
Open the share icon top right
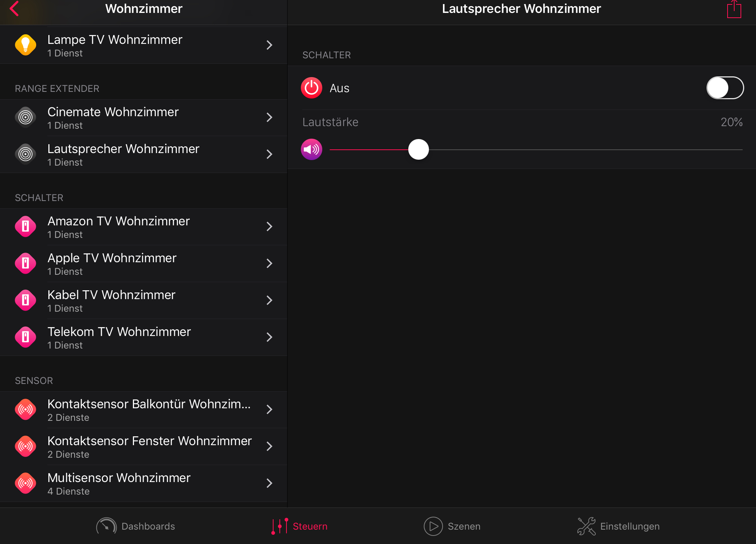(x=734, y=10)
